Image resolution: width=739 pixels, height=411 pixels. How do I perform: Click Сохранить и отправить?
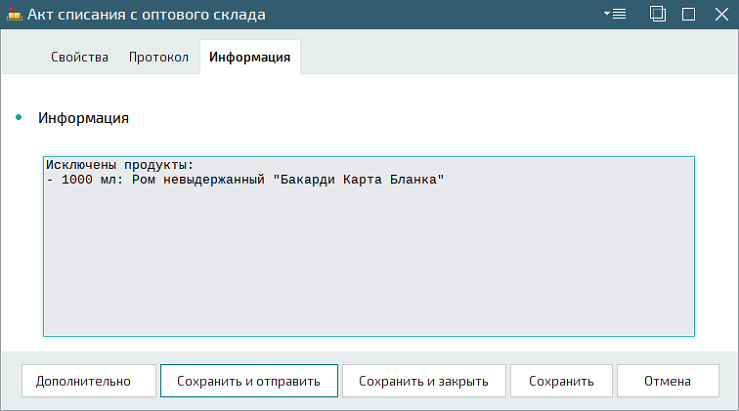(249, 381)
